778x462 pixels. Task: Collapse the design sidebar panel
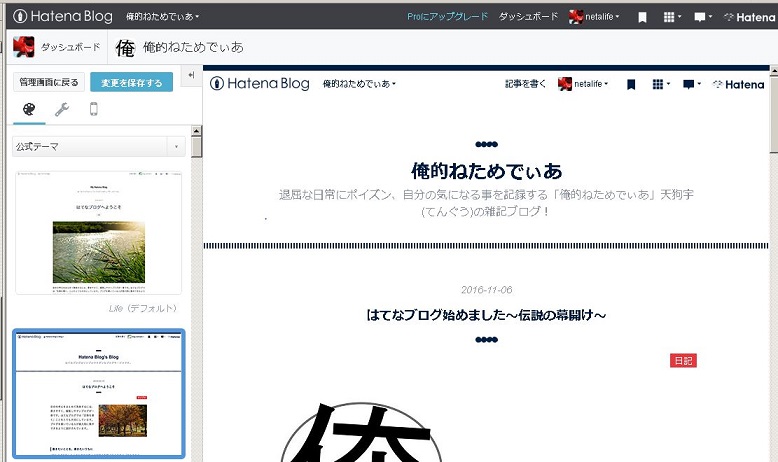(x=191, y=75)
